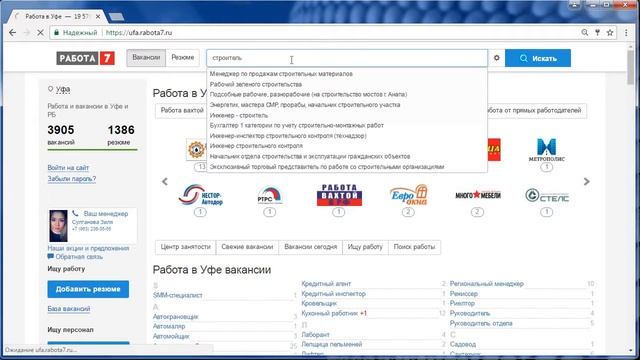Open Автокрановщик vacancy category
The height and width of the screenshot is (360, 640).
pyautogui.click(x=176, y=317)
